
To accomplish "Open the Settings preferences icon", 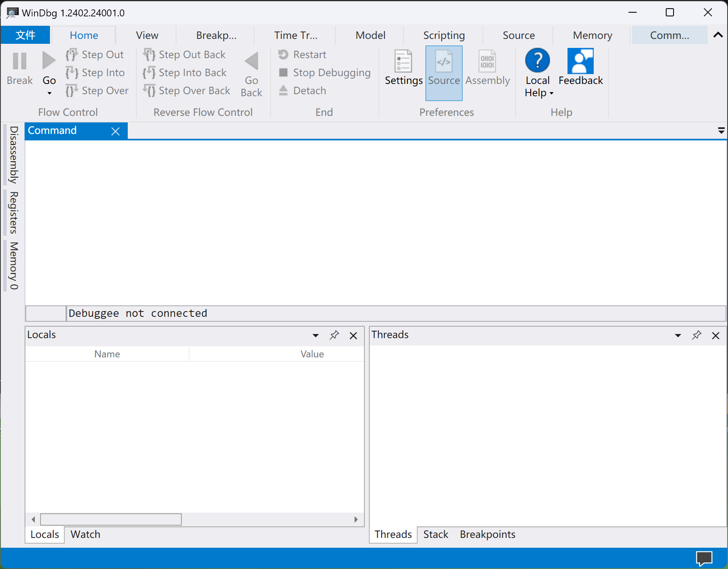I will [403, 61].
